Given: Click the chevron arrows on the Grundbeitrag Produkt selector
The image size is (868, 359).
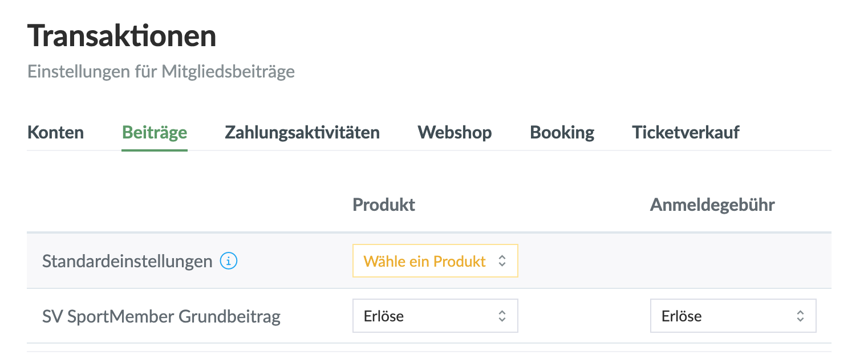Looking at the screenshot, I should pyautogui.click(x=502, y=316).
